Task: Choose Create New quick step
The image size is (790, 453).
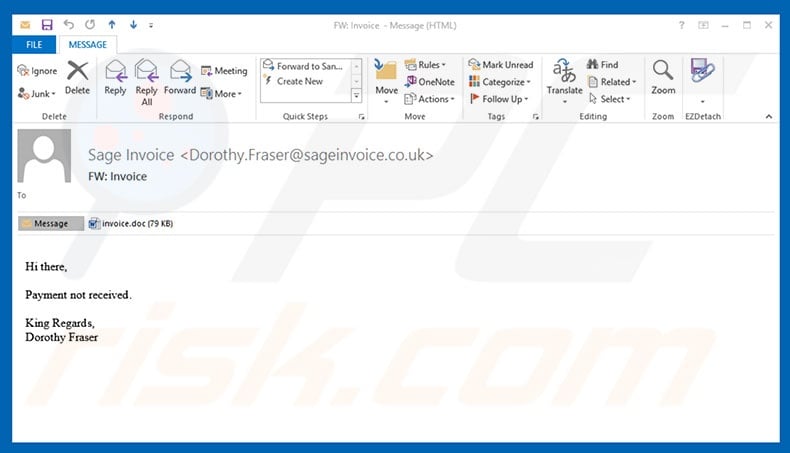Action: (300, 81)
